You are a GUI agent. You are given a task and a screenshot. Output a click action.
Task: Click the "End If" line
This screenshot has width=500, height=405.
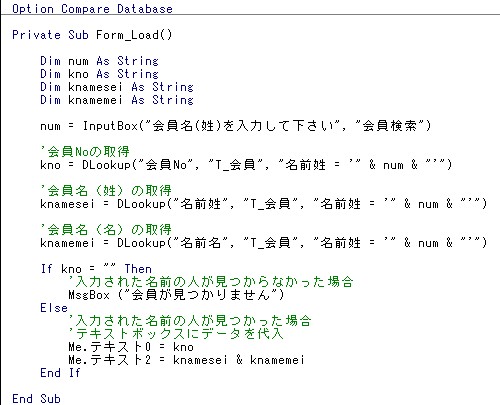(x=60, y=373)
